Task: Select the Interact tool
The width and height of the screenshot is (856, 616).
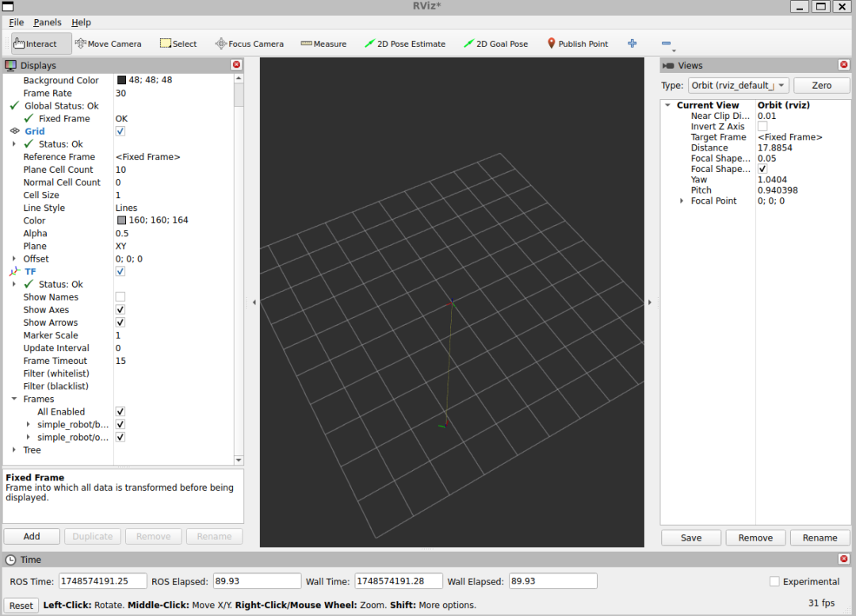Action: pos(41,44)
